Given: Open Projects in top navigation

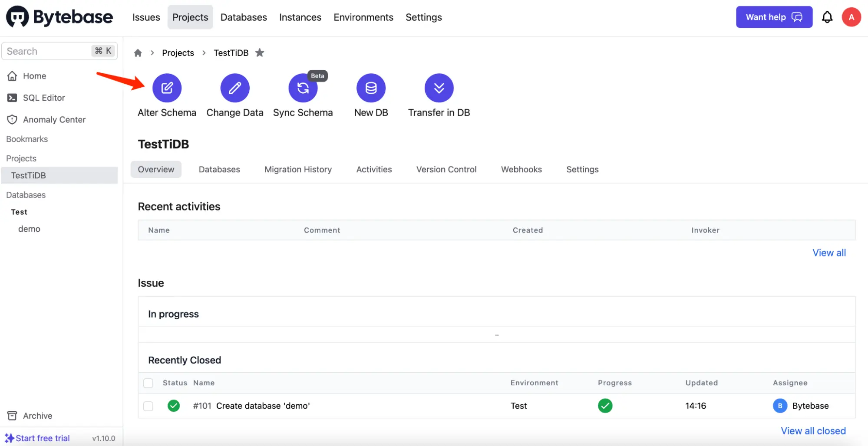Looking at the screenshot, I should click(190, 17).
